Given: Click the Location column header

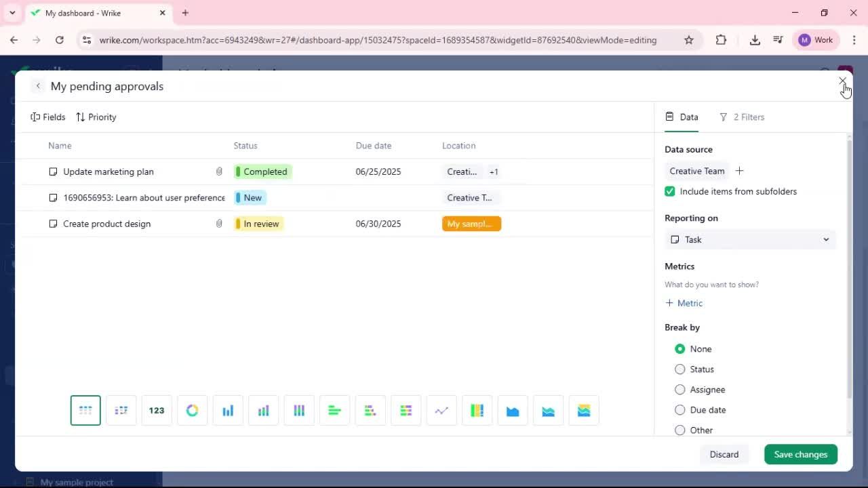Looking at the screenshot, I should [x=459, y=146].
